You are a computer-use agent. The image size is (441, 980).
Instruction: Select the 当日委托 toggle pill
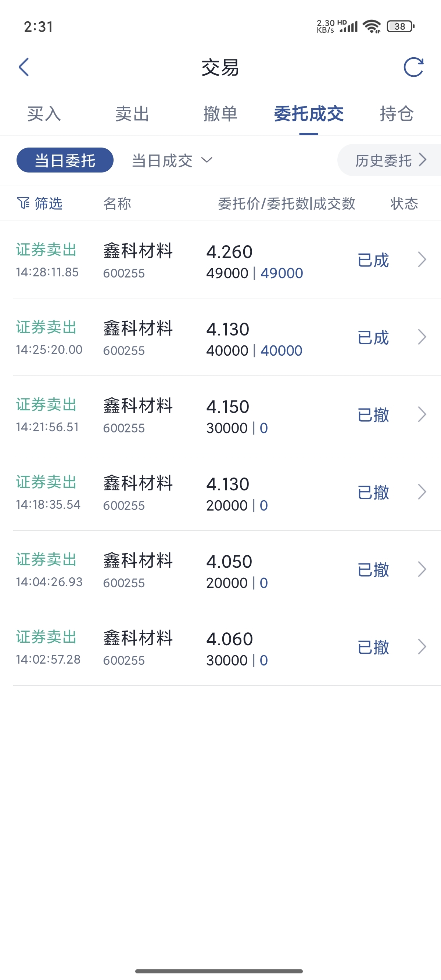pyautogui.click(x=65, y=160)
